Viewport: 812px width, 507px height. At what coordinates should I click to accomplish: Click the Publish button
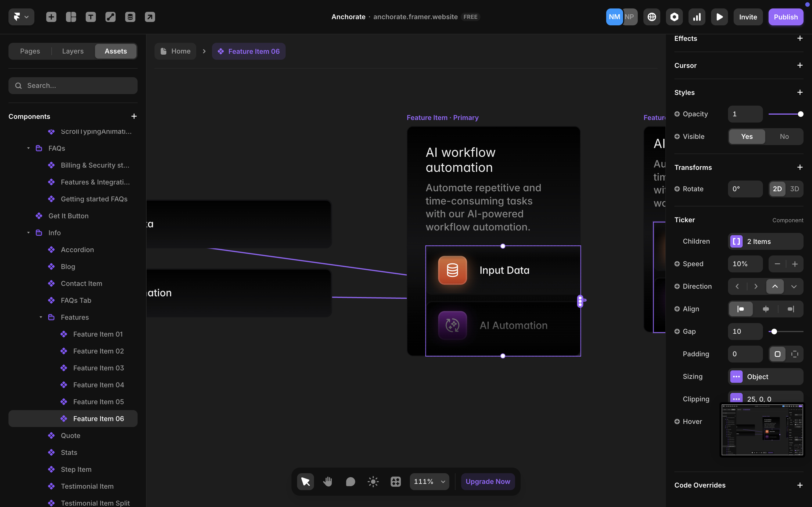pos(786,16)
